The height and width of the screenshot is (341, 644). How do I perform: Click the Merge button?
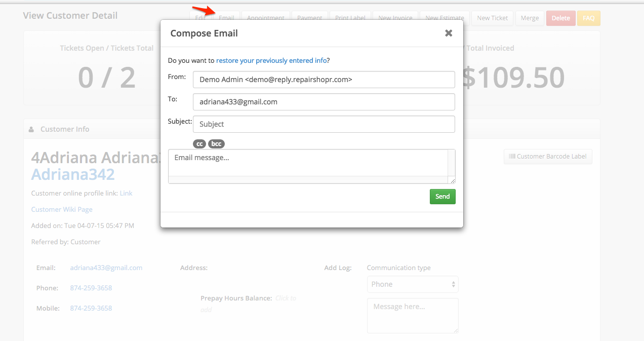tap(530, 18)
